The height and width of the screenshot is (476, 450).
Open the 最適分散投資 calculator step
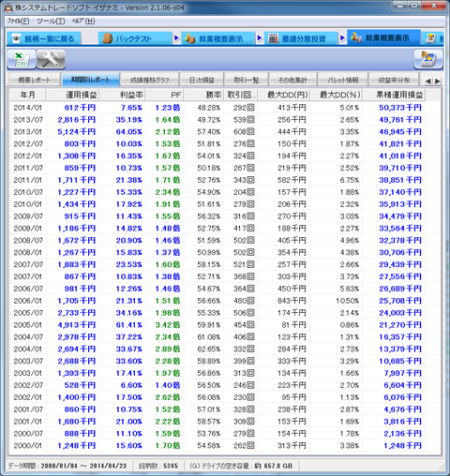tap(301, 38)
